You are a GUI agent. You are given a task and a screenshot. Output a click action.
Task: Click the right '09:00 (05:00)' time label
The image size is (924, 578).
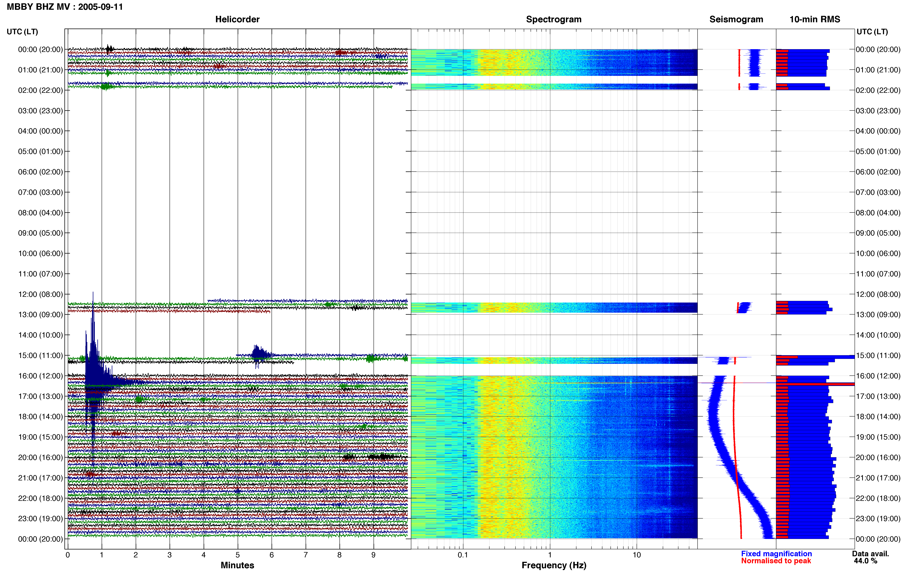[x=878, y=233]
